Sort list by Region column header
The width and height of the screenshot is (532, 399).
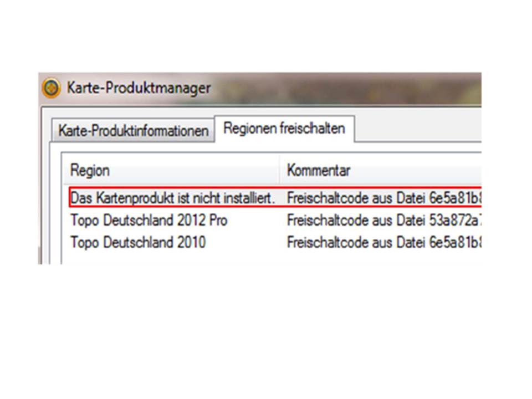click(171, 170)
